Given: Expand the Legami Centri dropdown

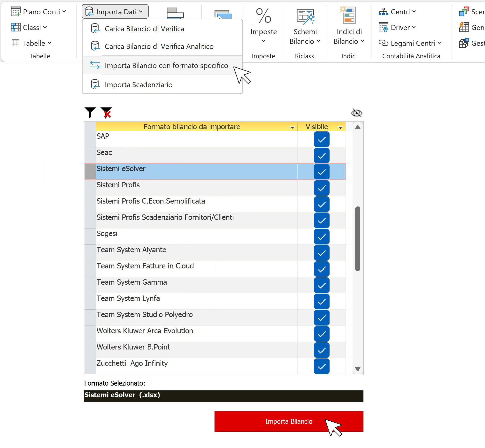Looking at the screenshot, I should pyautogui.click(x=439, y=43).
